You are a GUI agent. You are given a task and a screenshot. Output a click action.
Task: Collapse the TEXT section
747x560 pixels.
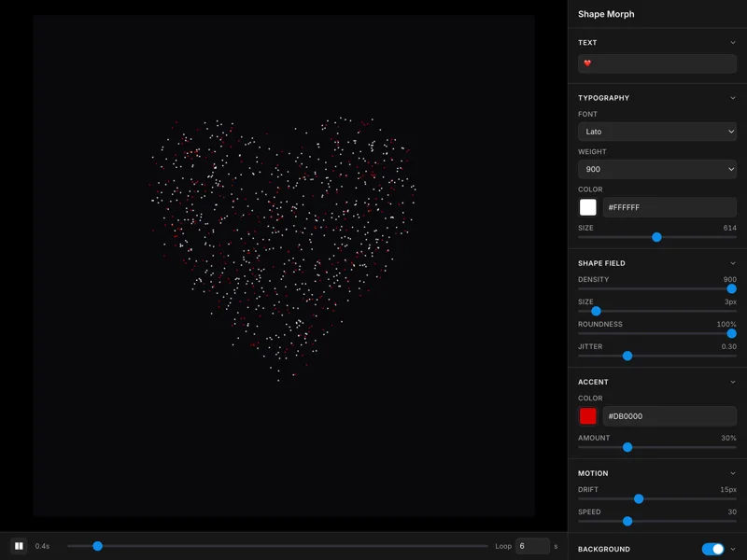(733, 42)
